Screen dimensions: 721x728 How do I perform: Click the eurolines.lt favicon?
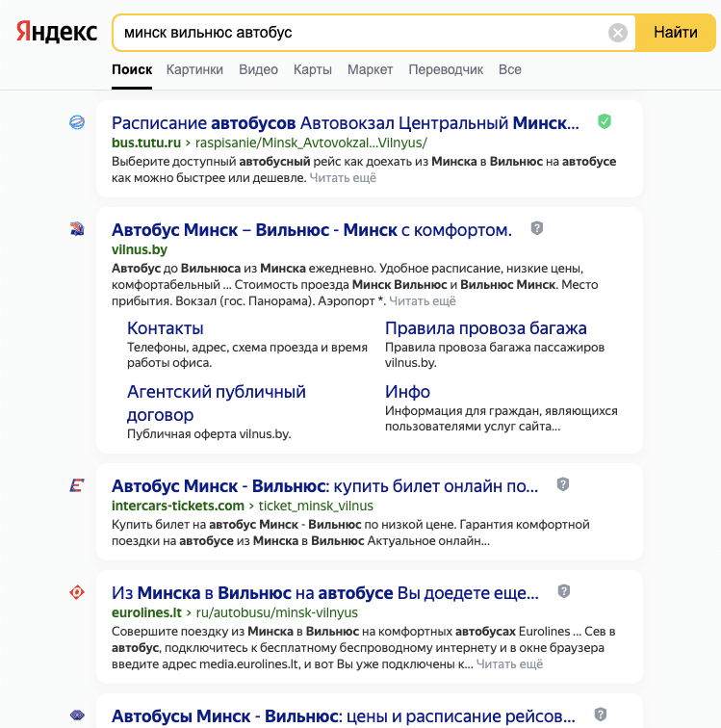(x=77, y=592)
